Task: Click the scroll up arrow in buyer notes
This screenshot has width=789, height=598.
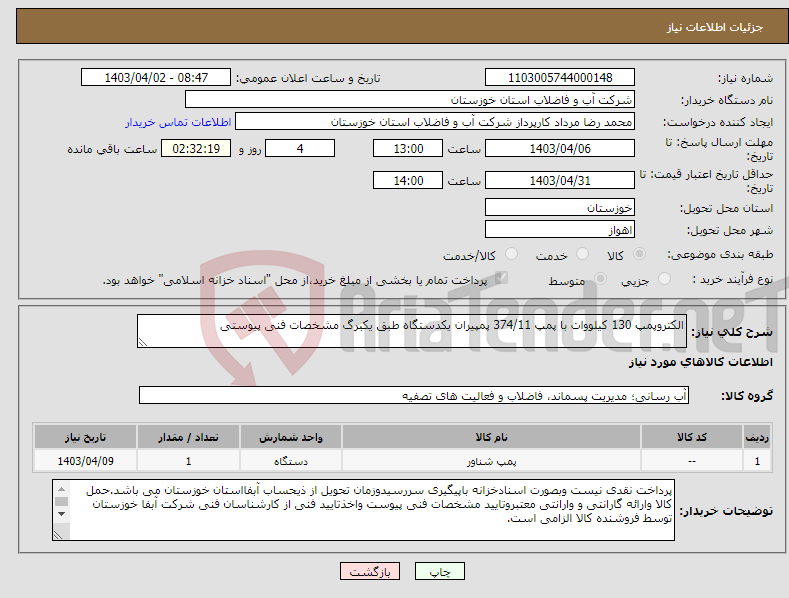Action: (x=61, y=488)
